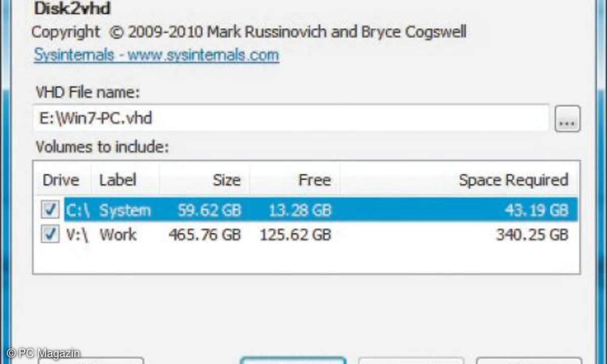Sort volumes by Drive column header
Viewport: 607px width, 364px height.
(61, 180)
